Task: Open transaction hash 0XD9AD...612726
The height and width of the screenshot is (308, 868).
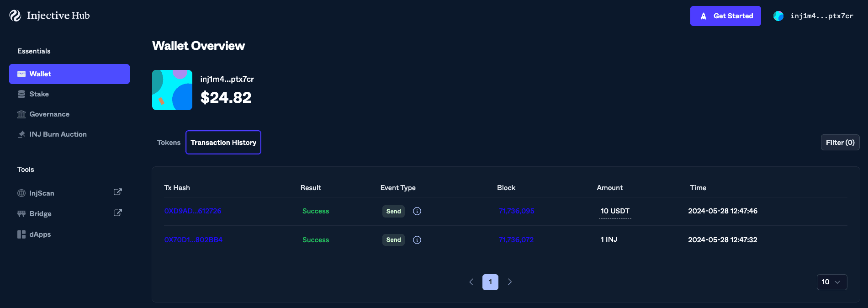Action: (x=193, y=211)
